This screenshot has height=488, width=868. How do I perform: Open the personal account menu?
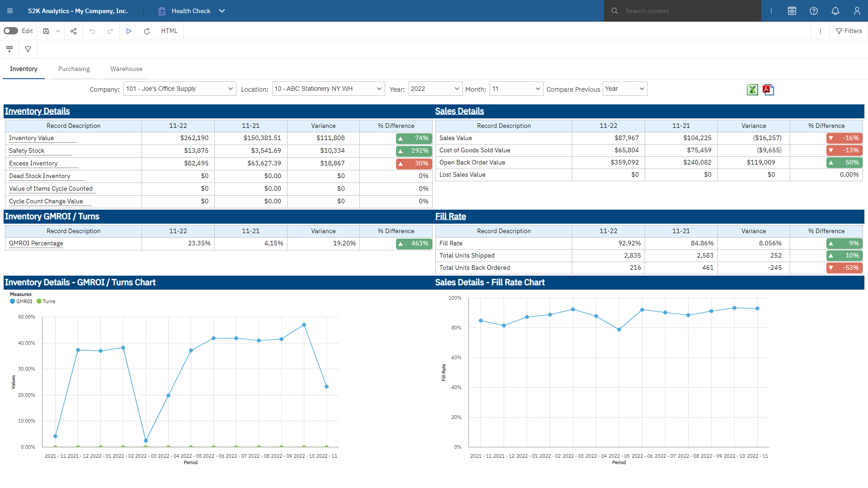[x=857, y=11]
